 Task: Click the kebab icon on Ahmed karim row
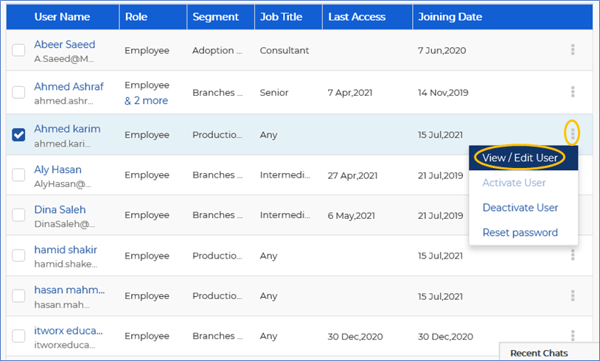572,133
